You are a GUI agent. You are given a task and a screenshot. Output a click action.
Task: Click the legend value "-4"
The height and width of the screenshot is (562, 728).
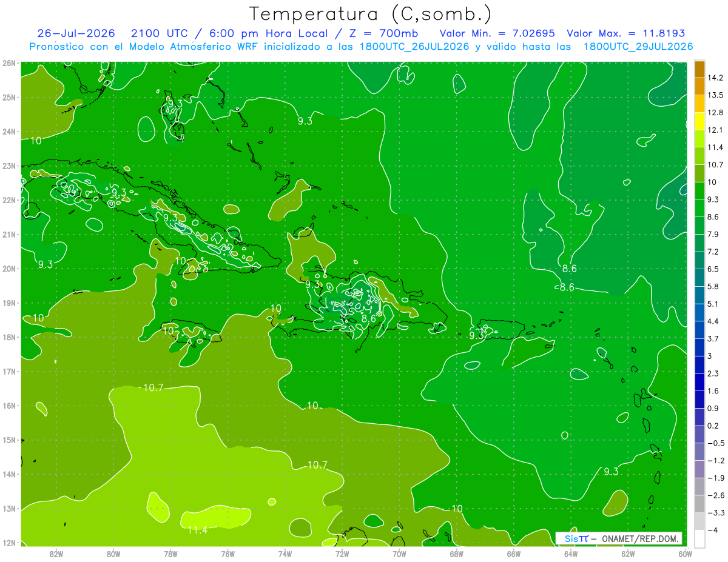click(713, 530)
